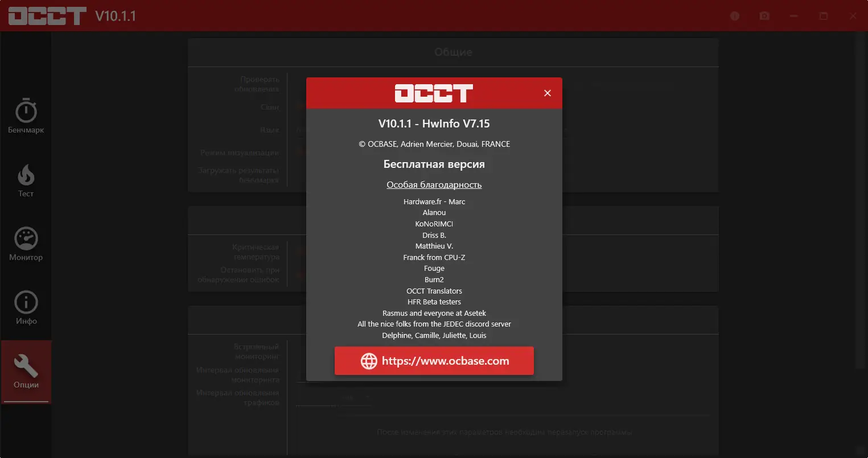Click the Остановить при обнаружении ошибок label

(x=238, y=275)
